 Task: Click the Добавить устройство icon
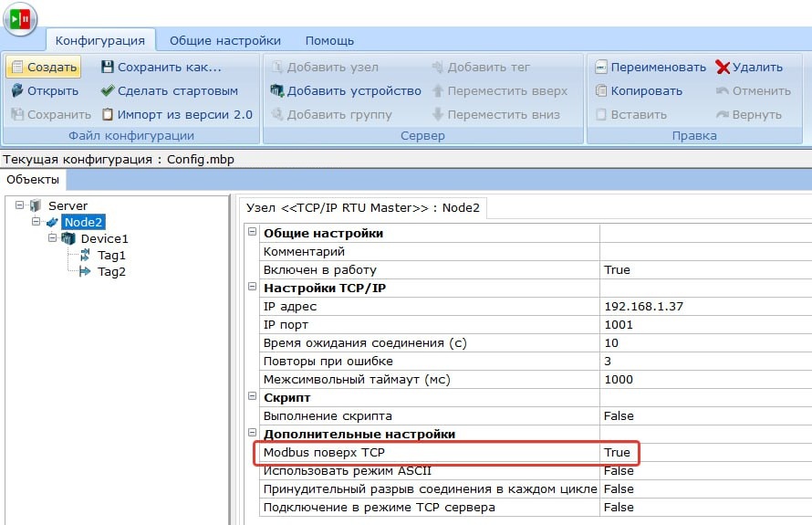pyautogui.click(x=276, y=90)
